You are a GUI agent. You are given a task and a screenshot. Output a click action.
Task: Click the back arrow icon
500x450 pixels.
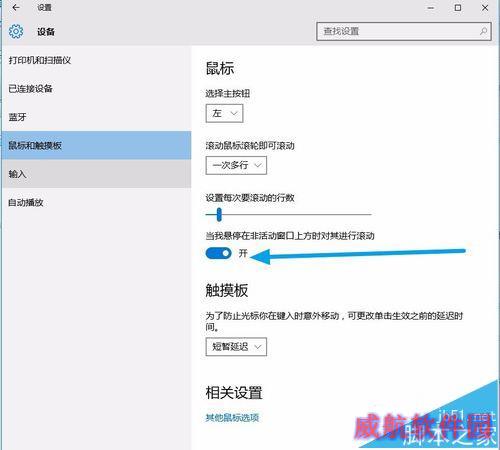[x=16, y=7]
